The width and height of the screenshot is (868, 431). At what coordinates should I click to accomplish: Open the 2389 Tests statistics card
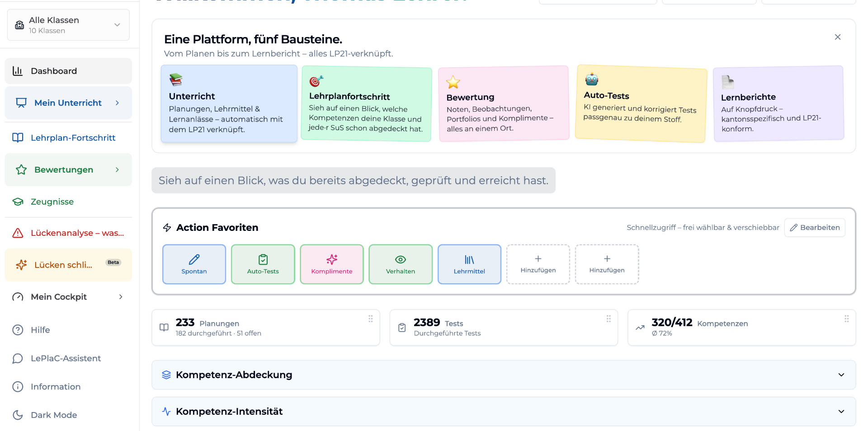pos(504,328)
